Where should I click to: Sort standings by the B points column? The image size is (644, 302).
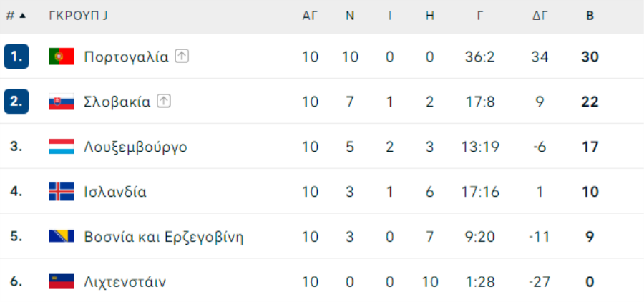click(590, 16)
